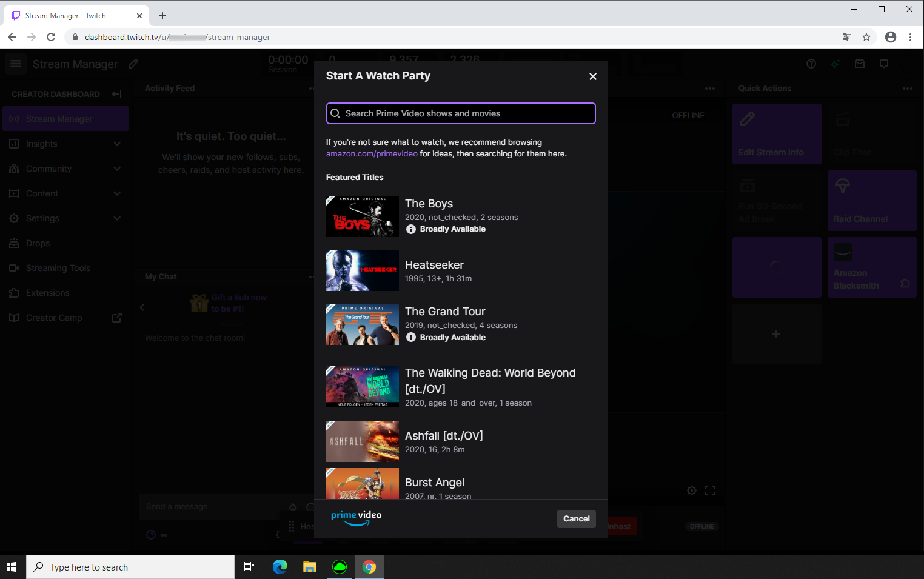
Task: Open Microsoft Edge from taskbar
Action: click(280, 567)
